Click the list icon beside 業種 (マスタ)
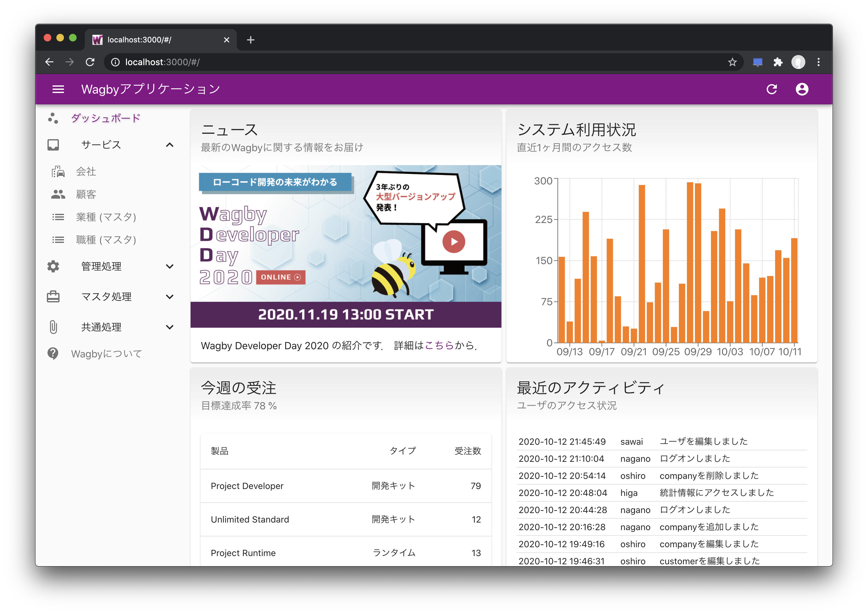 (58, 217)
